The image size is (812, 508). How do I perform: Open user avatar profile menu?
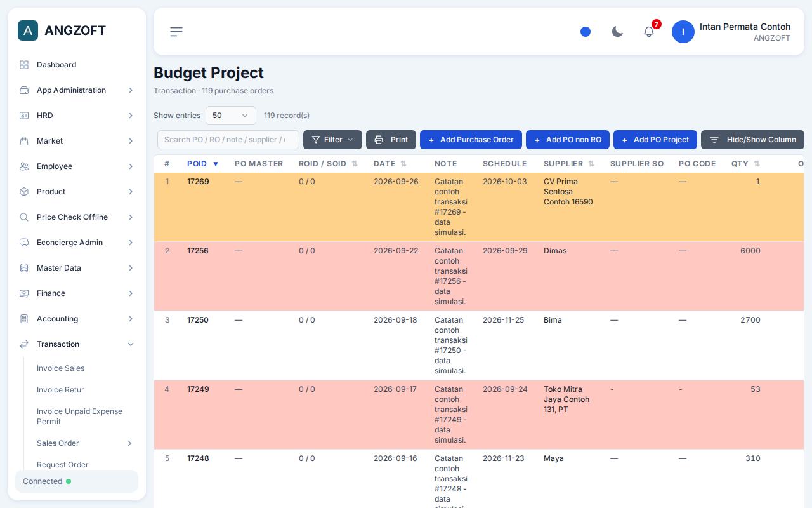[x=683, y=32]
